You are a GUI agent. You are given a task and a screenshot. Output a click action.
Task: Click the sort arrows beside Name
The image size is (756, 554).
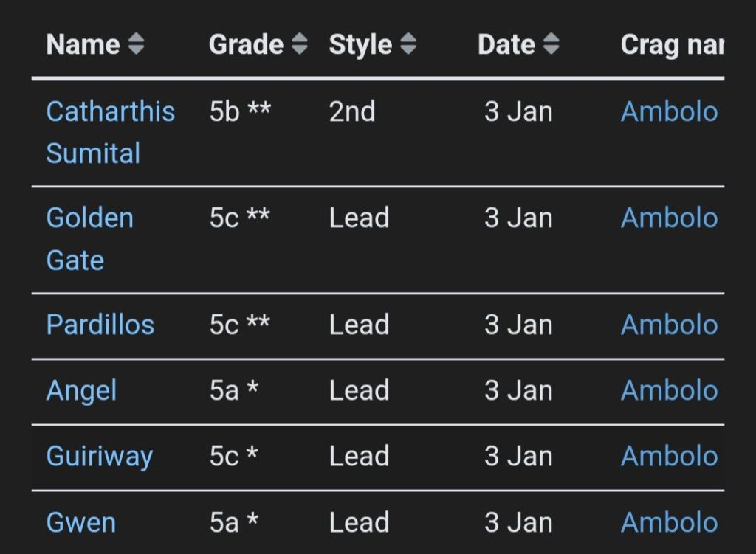tap(136, 45)
